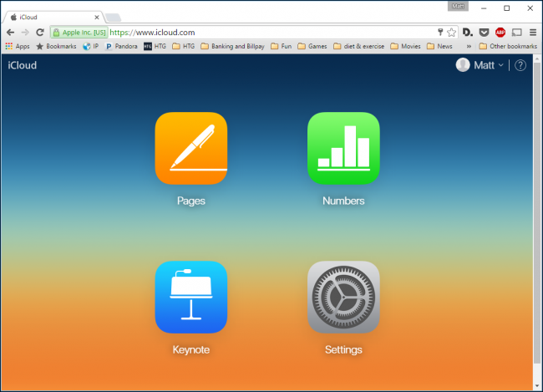Click the Matt Chrome profile button
Image resolution: width=543 pixels, height=392 pixels.
coord(458,6)
